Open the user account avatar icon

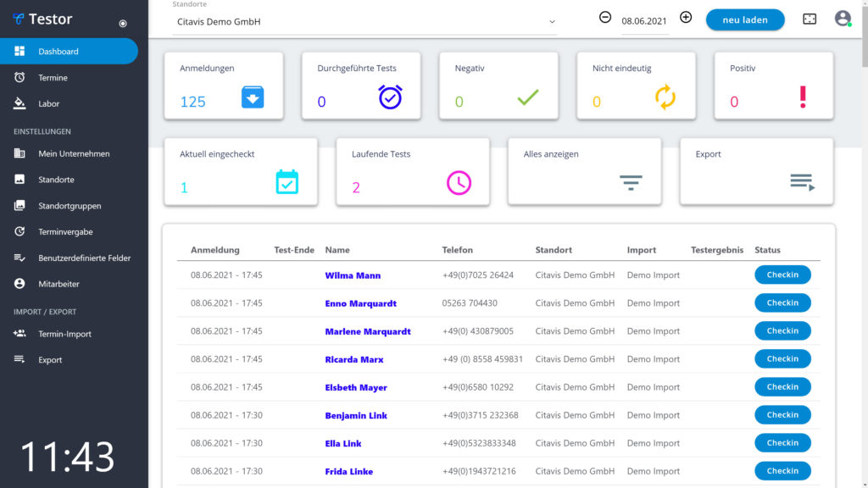[x=843, y=19]
